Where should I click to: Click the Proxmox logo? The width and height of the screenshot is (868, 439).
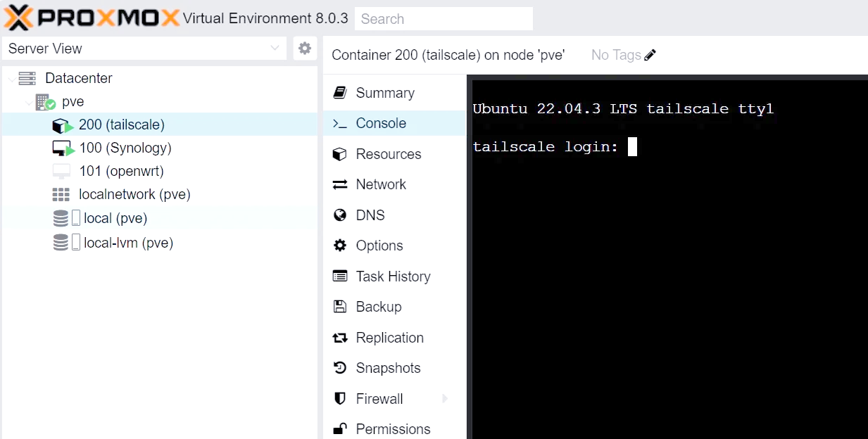point(92,18)
